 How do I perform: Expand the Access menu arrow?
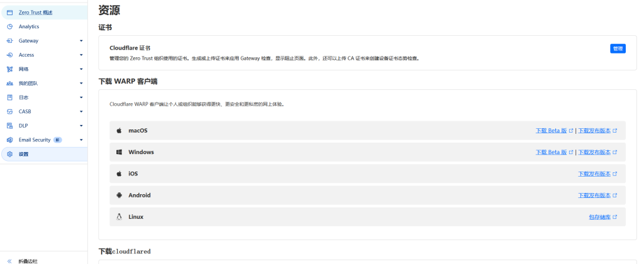click(81, 55)
